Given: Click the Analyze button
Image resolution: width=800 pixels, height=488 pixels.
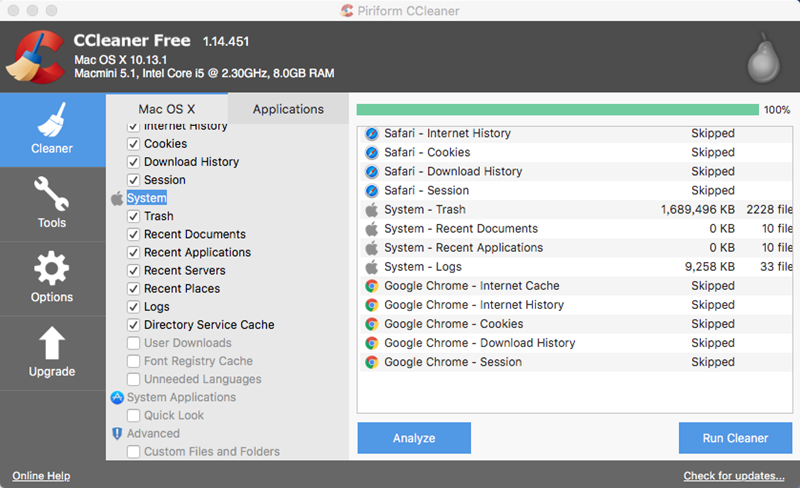Looking at the screenshot, I should 414,438.
